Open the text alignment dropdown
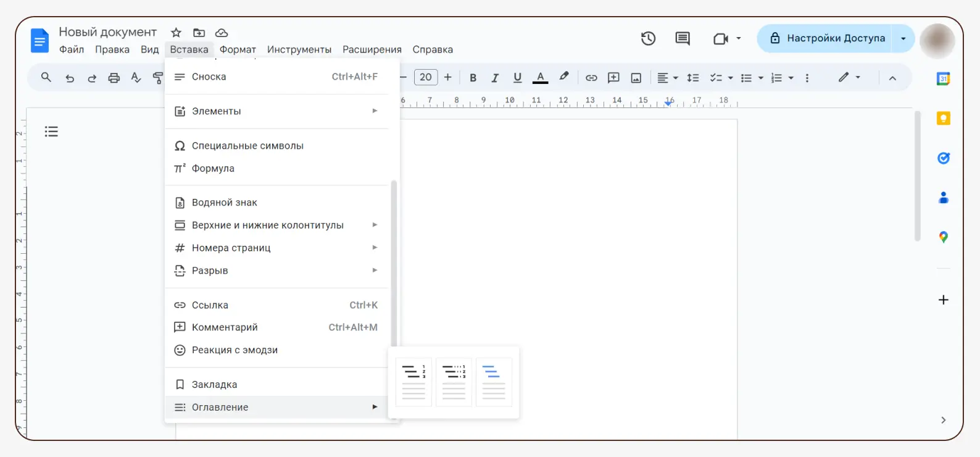980x457 pixels. pos(667,78)
